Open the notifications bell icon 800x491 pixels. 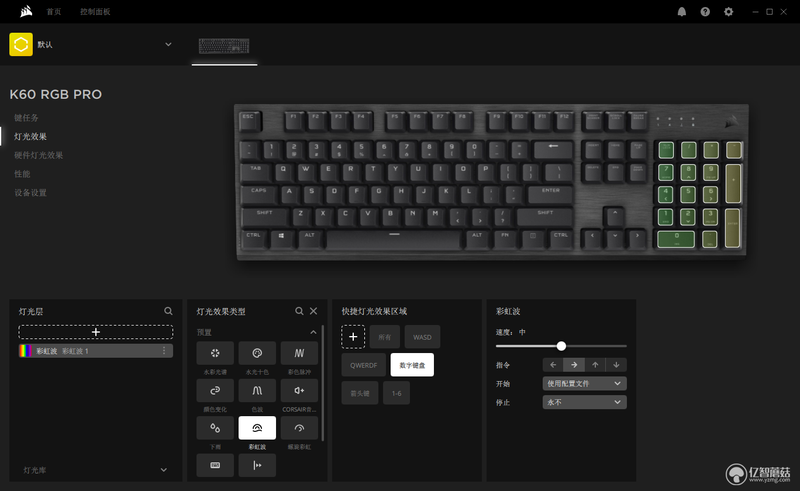[x=682, y=12]
